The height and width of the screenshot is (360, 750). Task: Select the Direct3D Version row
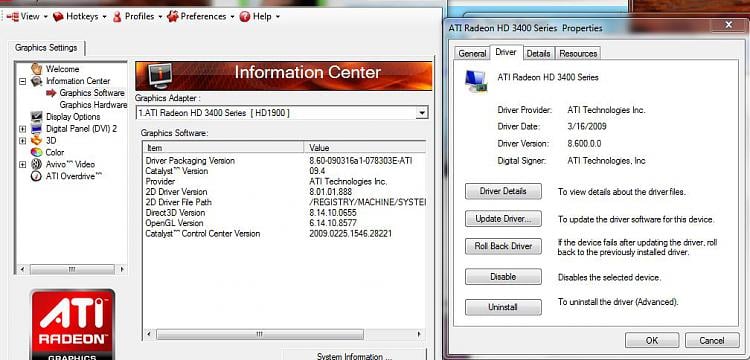pyautogui.click(x=285, y=213)
